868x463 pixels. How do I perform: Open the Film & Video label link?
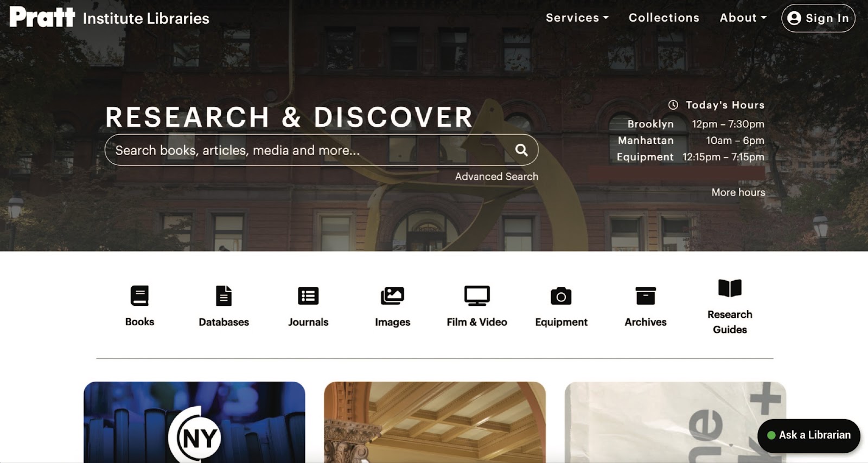477,322
